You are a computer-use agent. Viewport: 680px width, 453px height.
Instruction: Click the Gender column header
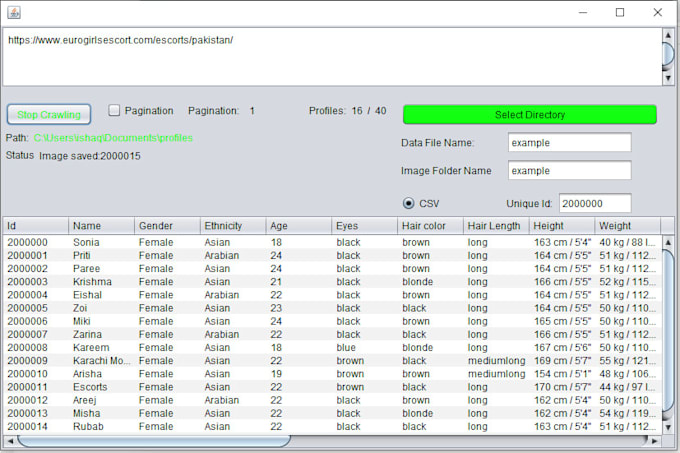(x=167, y=226)
